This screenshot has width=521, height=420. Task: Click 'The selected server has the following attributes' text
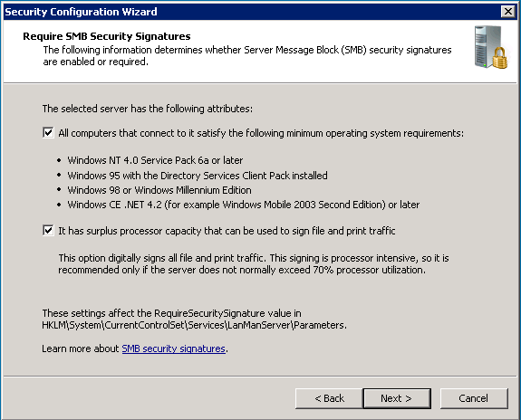tap(147, 109)
